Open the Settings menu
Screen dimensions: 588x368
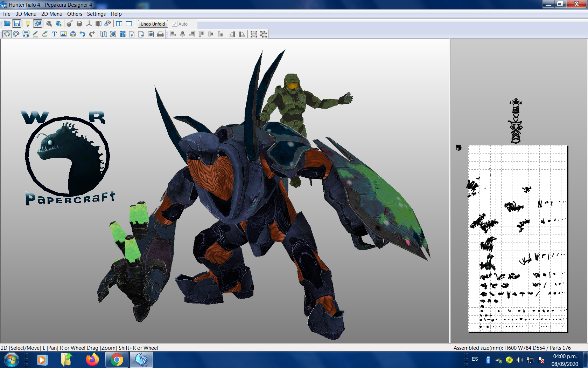(x=96, y=14)
